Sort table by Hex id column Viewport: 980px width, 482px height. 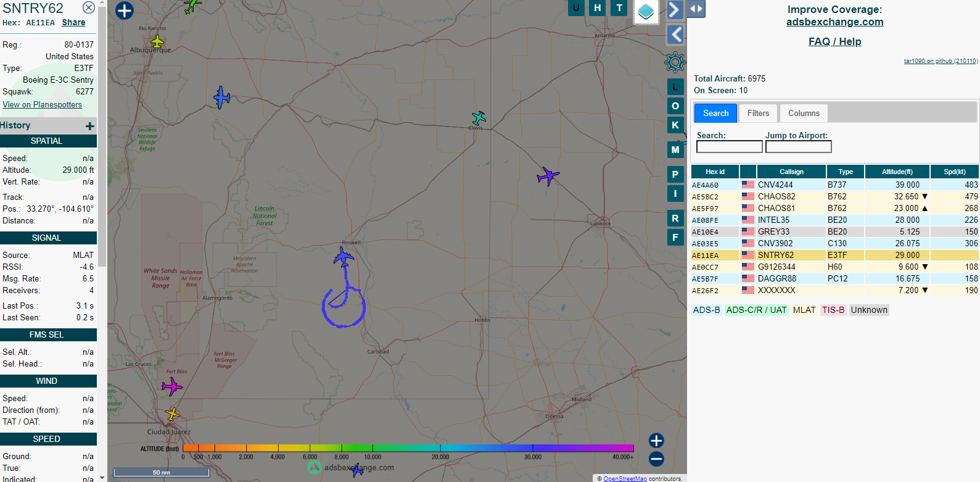(715, 172)
